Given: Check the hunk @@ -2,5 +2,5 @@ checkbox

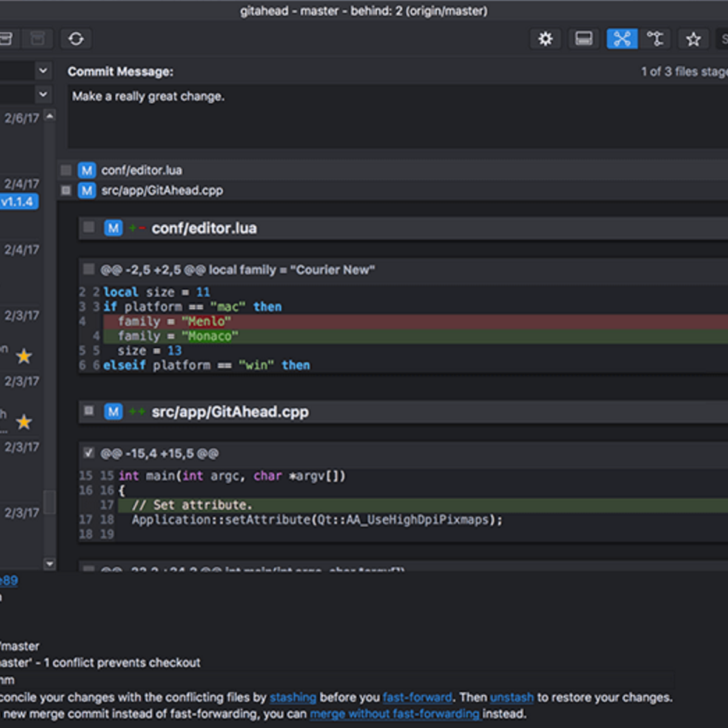Looking at the screenshot, I should coord(89,269).
